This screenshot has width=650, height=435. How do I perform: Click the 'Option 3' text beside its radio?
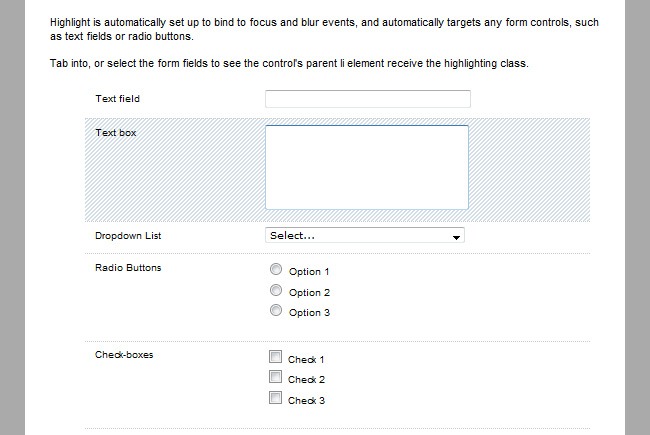309,313
